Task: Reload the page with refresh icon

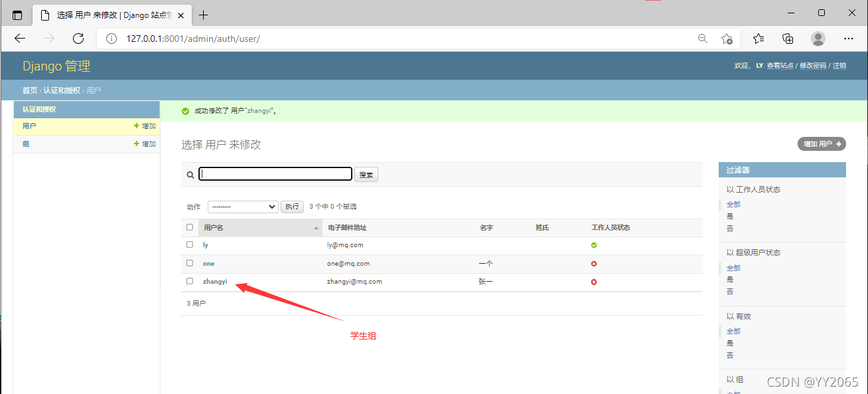Action: (x=78, y=39)
